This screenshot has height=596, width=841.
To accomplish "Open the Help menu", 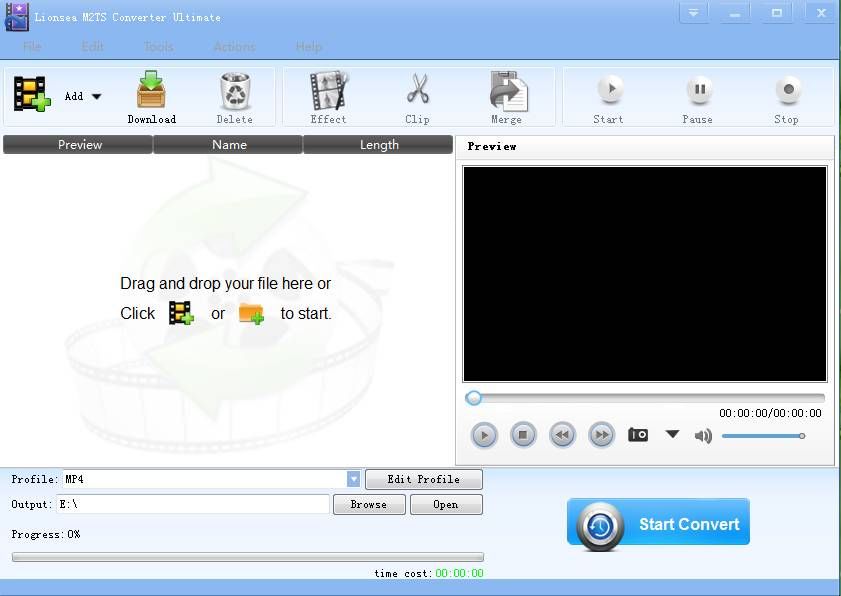I will click(308, 47).
